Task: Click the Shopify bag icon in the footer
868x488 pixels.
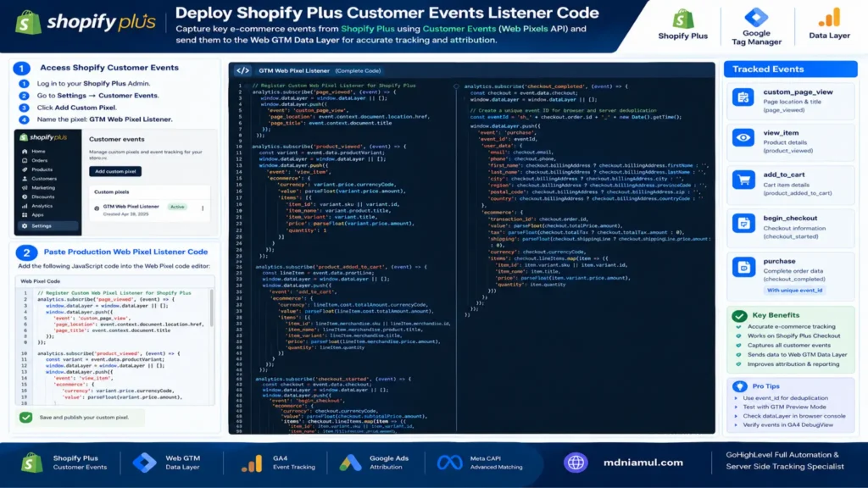Action: [32, 463]
